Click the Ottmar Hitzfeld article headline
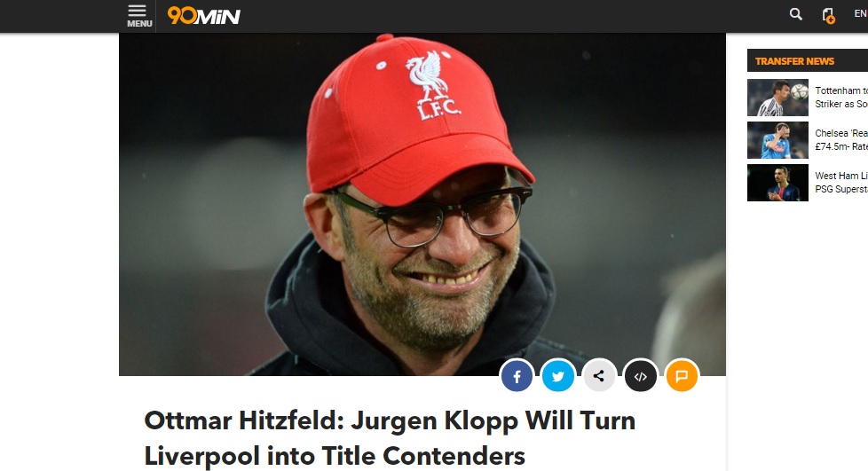 coord(390,438)
